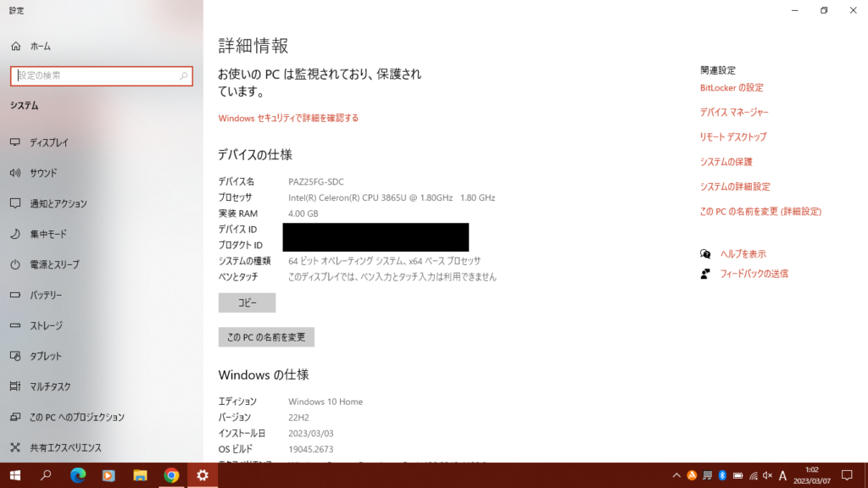Open サウンド sound settings
Viewport: 868px width, 488px height.
tap(43, 173)
